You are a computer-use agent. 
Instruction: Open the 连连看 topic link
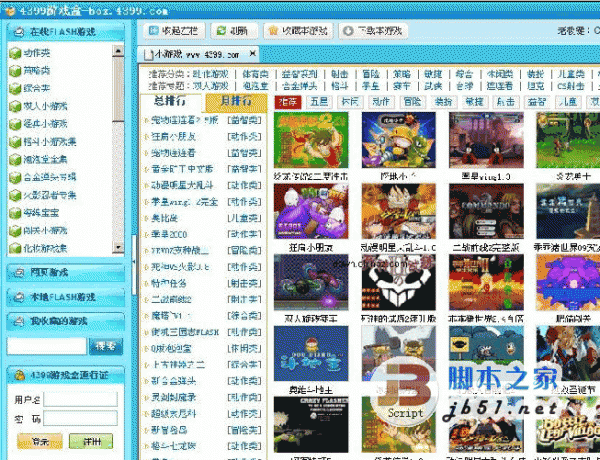point(499,86)
